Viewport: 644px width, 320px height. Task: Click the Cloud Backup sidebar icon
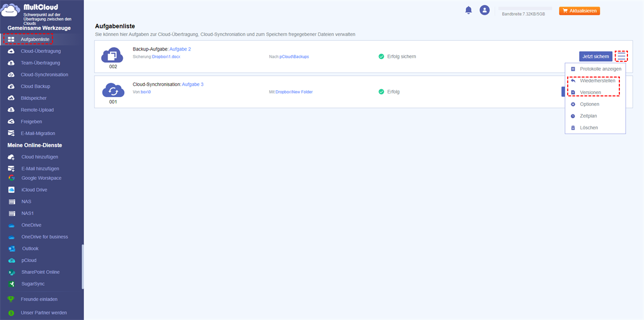tap(11, 86)
